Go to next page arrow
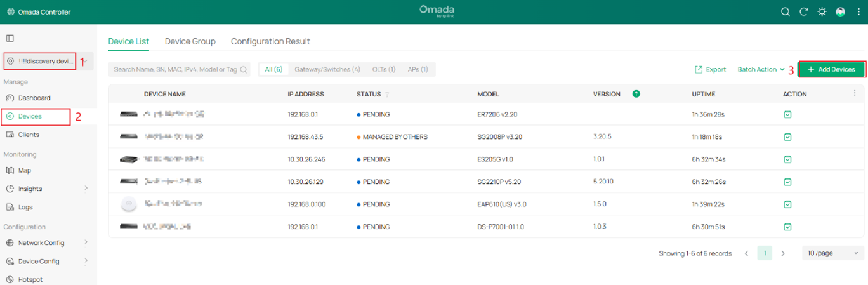Image resolution: width=868 pixels, height=285 pixels. (783, 253)
